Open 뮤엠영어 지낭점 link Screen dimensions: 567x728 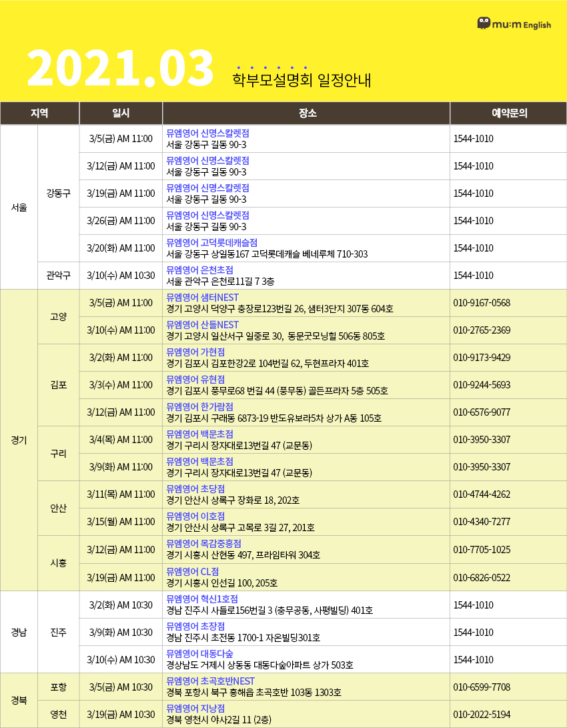click(x=196, y=709)
